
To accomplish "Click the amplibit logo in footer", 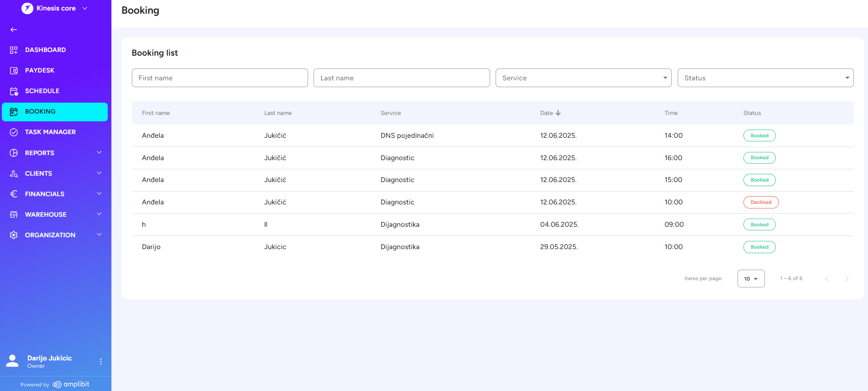I will point(71,384).
